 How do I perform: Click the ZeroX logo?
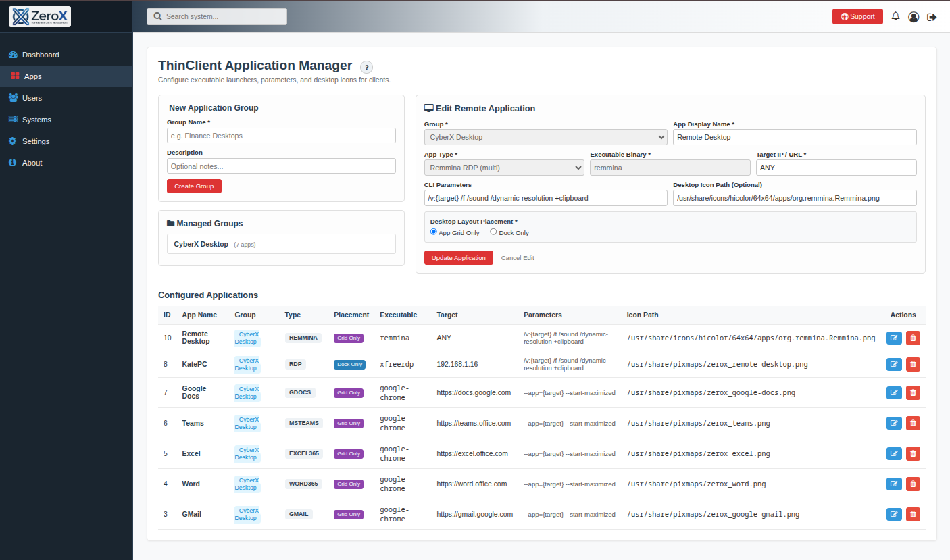40,16
